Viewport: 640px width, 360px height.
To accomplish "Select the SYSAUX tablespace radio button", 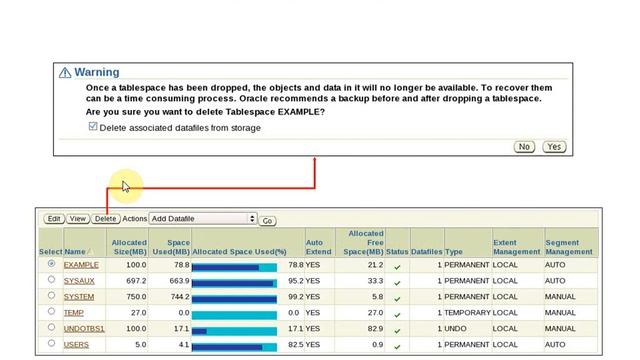I will coord(51,280).
